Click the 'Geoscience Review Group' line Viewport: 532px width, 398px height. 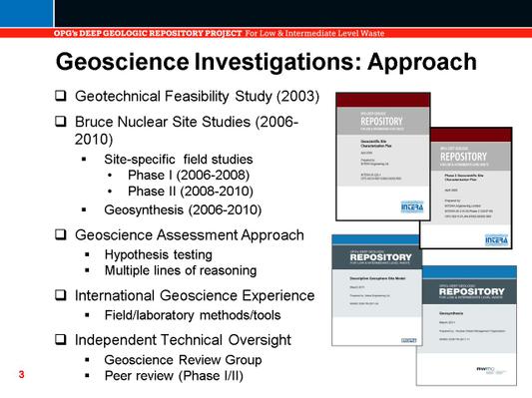(x=184, y=360)
